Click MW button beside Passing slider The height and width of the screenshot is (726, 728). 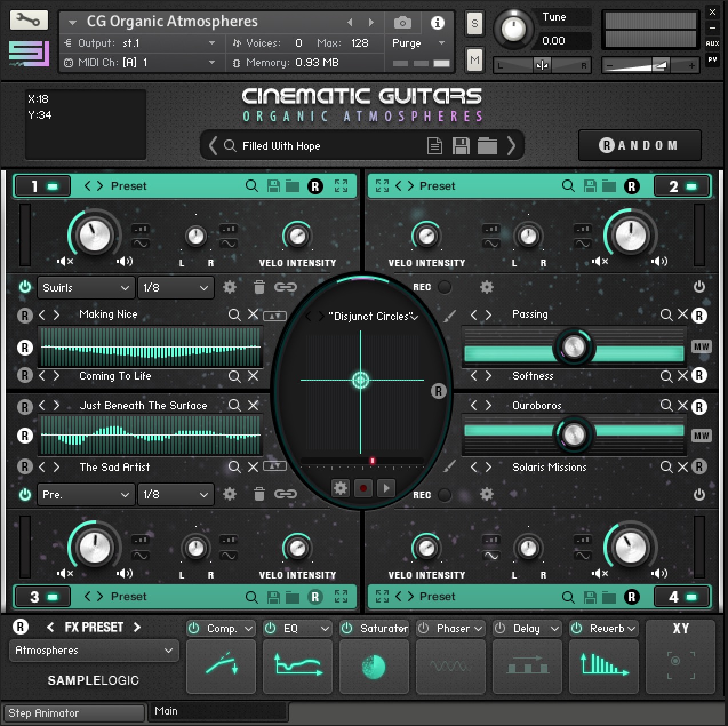coord(701,346)
